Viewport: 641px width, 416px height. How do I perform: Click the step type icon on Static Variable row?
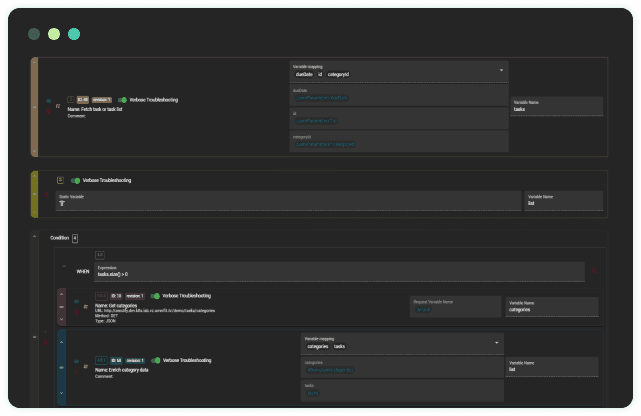[x=60, y=181]
